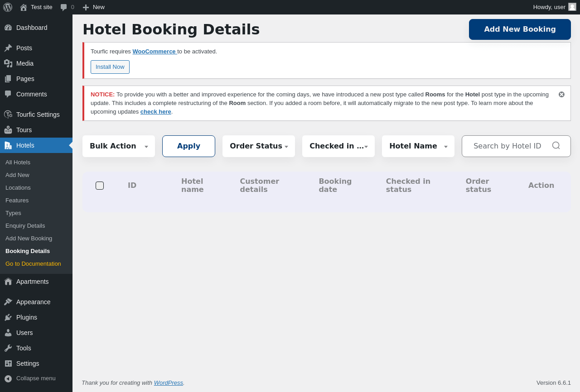Click the search magnifier icon
The height and width of the screenshot is (392, 580).
556,146
